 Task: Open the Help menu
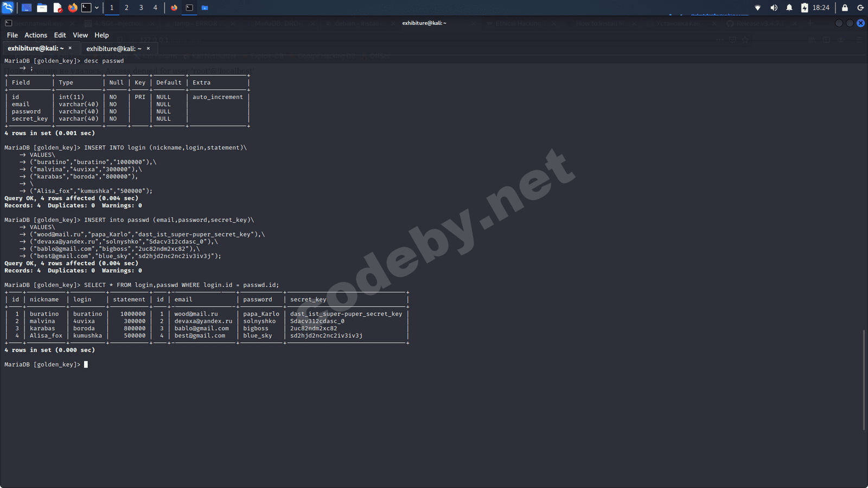[x=101, y=35]
